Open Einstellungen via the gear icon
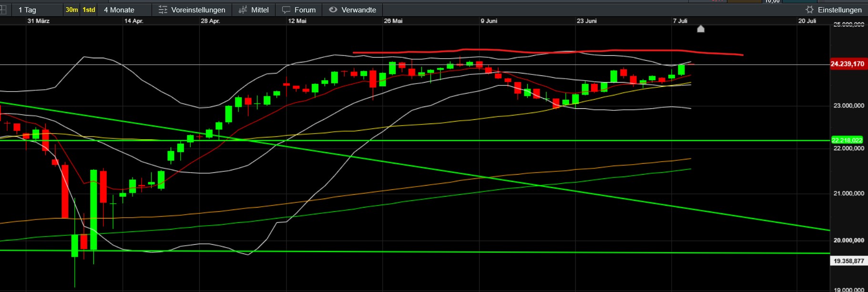The width and height of the screenshot is (868, 292). click(834, 10)
